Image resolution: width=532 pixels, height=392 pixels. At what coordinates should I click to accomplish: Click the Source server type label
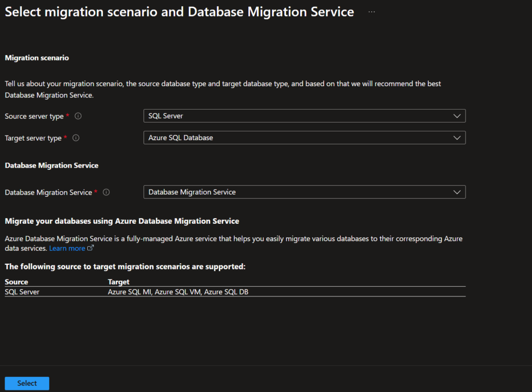tap(34, 116)
